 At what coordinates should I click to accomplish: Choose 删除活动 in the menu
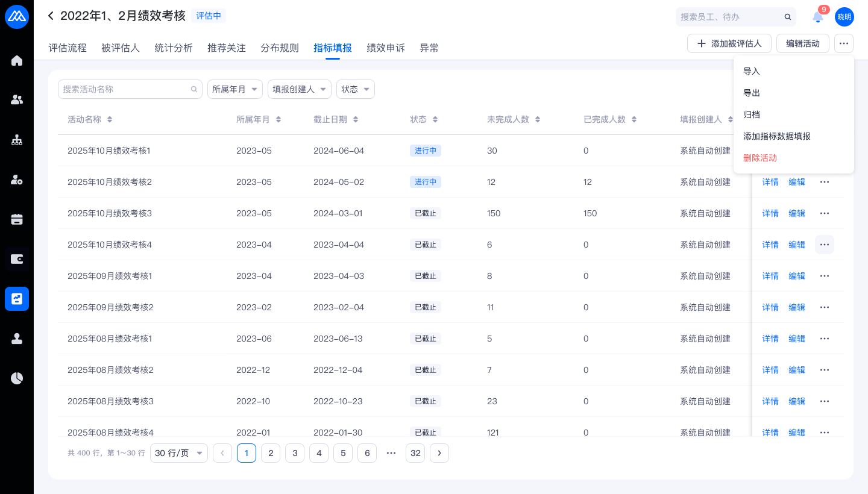tap(760, 158)
